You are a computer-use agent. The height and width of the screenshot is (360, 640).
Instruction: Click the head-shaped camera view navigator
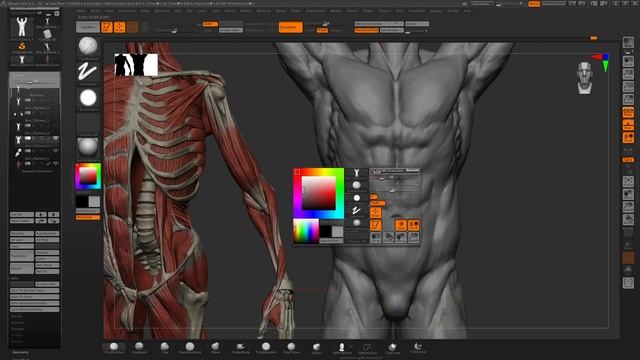tap(584, 78)
